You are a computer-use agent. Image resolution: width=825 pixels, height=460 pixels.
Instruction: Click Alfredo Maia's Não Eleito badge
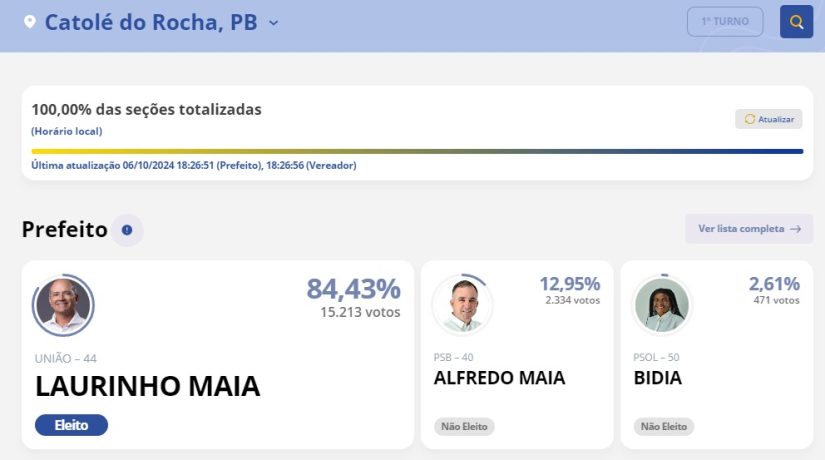point(464,427)
